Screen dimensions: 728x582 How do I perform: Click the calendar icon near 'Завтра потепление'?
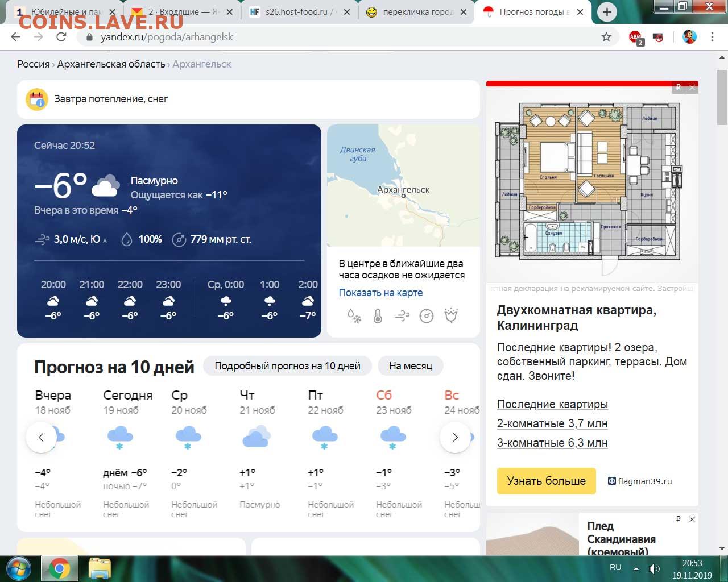37,99
